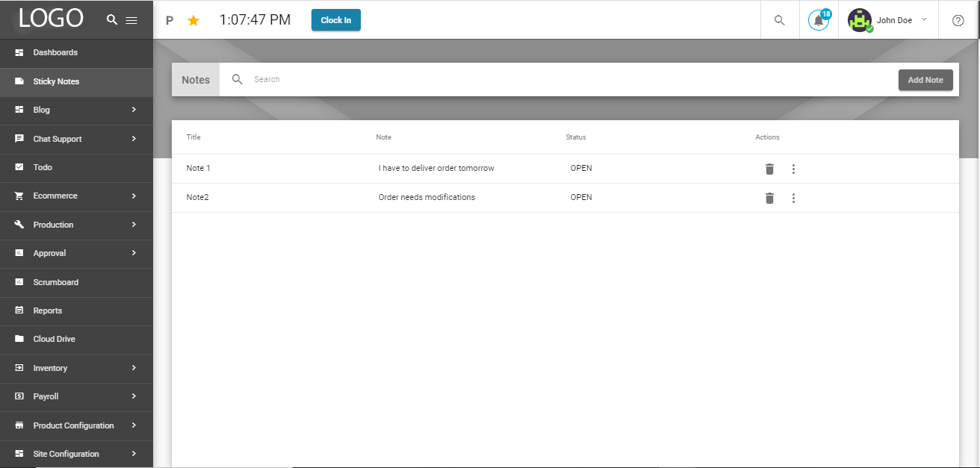Click the Scrumboard sidebar icon
Image resolution: width=980 pixels, height=468 pixels.
(19, 282)
